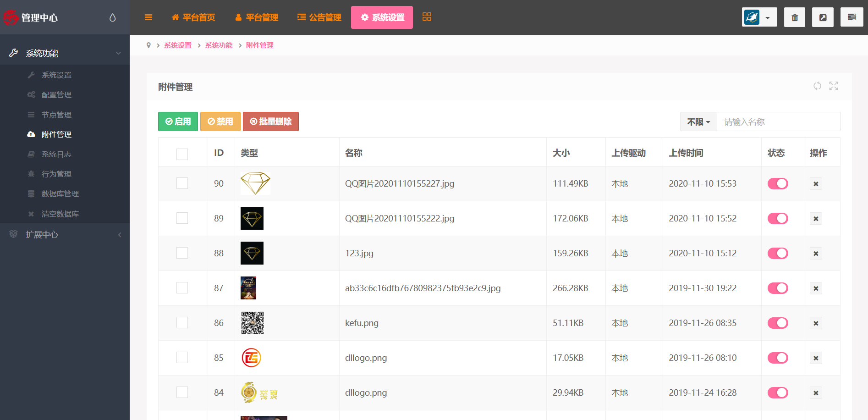Click the database icon beside 数据库管理

(31, 193)
